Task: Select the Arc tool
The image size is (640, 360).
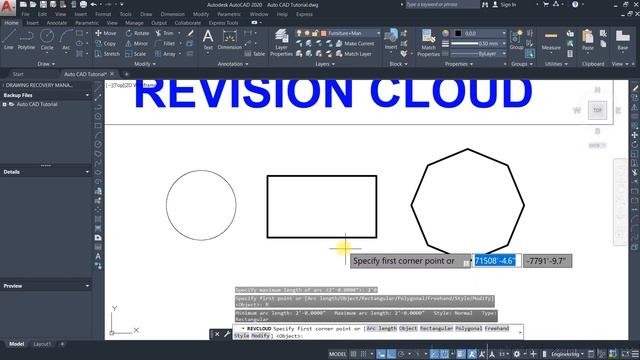Action: coord(66,40)
